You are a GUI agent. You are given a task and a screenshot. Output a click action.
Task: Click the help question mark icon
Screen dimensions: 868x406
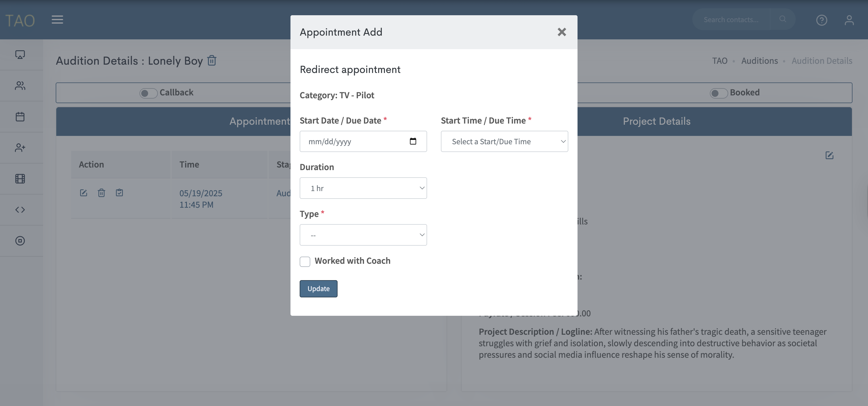click(821, 20)
